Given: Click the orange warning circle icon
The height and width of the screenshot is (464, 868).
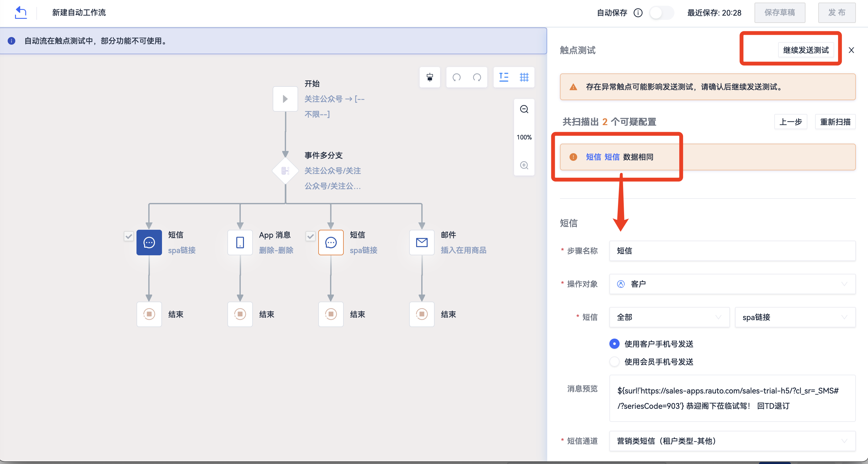Looking at the screenshot, I should tap(573, 157).
